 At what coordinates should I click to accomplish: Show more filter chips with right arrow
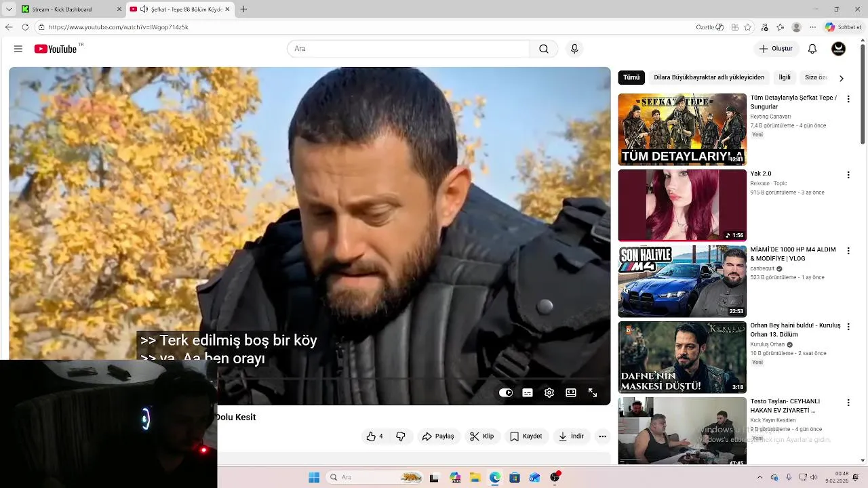pyautogui.click(x=841, y=78)
